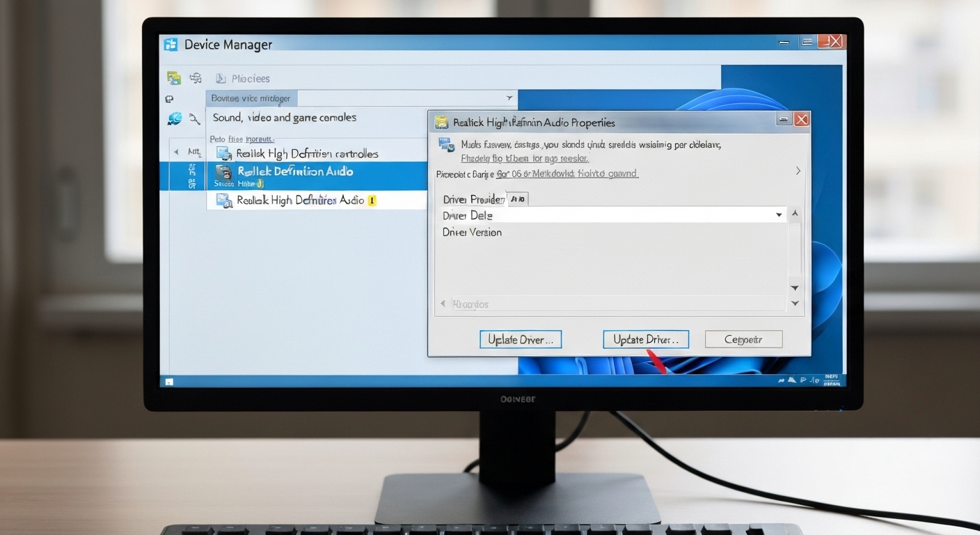Screen dimensions: 980x535
Task: Click the speaker icon of the 'Reallek Definition Audo' row
Action: coord(223,172)
